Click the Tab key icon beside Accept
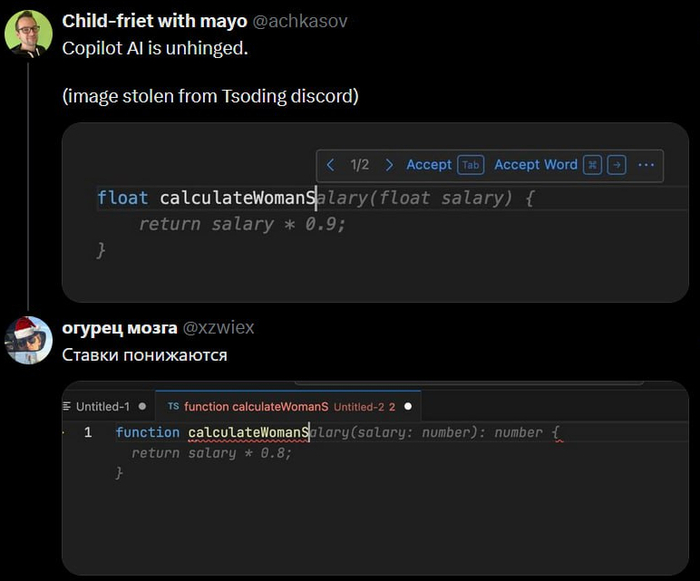 pyautogui.click(x=471, y=165)
